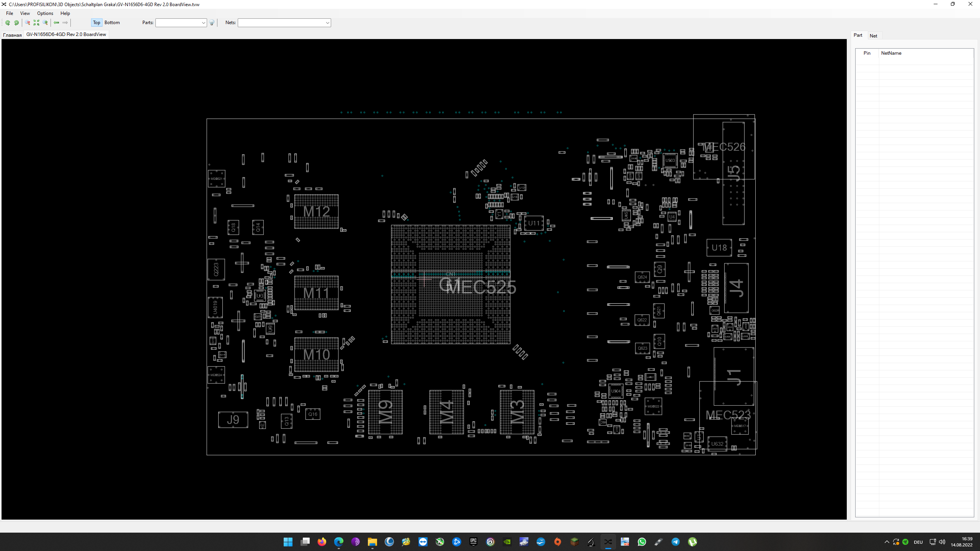This screenshot has height=551, width=980.
Task: Select transistor Q622 on the board
Action: coord(642,320)
